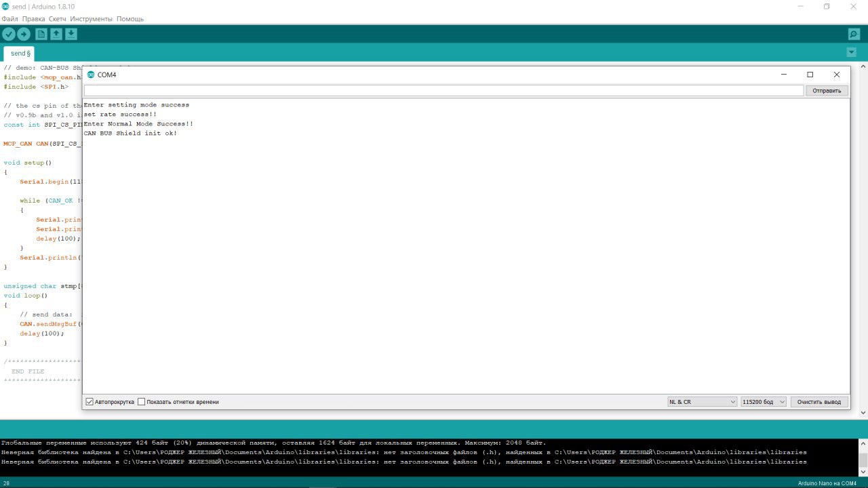Open the Помощь menu
Viewport: 868px width, 488px height.
130,19
